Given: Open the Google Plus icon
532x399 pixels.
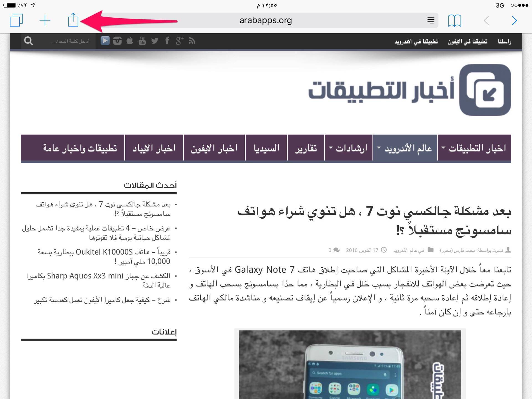Looking at the screenshot, I should (180, 41).
